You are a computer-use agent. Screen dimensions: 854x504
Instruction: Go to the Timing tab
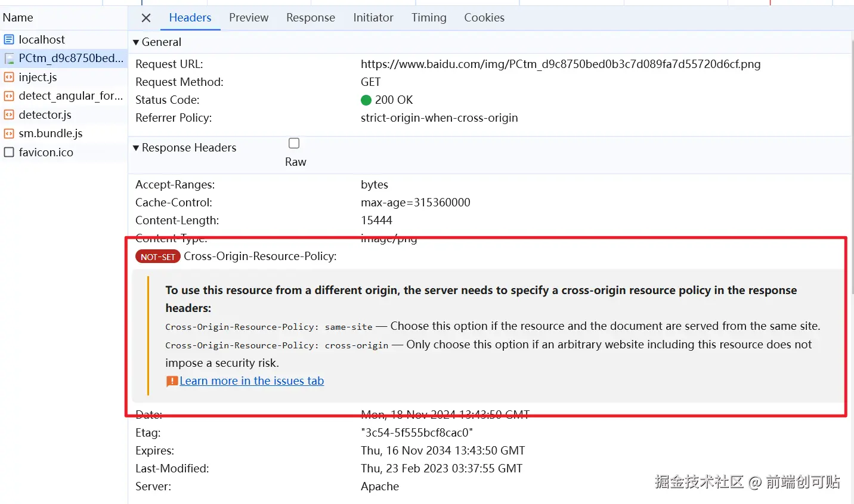coord(429,18)
